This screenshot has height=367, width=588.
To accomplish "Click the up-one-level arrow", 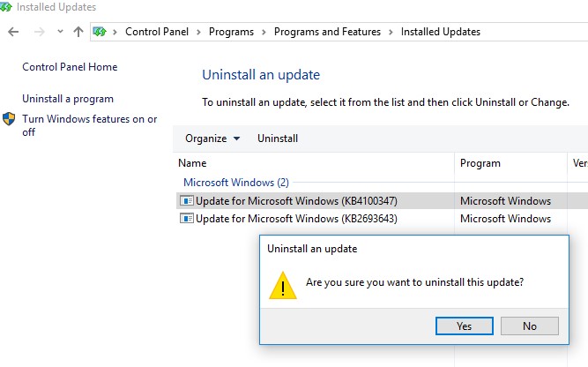I will [78, 32].
